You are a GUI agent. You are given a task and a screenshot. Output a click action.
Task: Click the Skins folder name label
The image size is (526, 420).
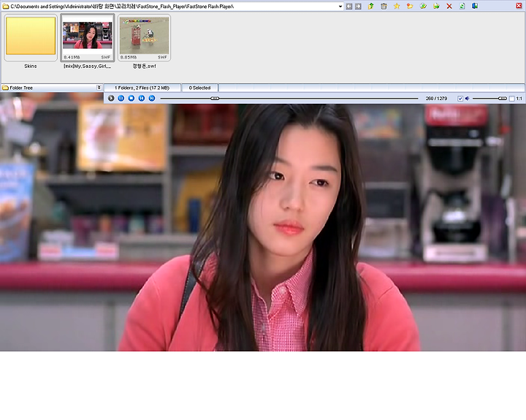pyautogui.click(x=31, y=66)
